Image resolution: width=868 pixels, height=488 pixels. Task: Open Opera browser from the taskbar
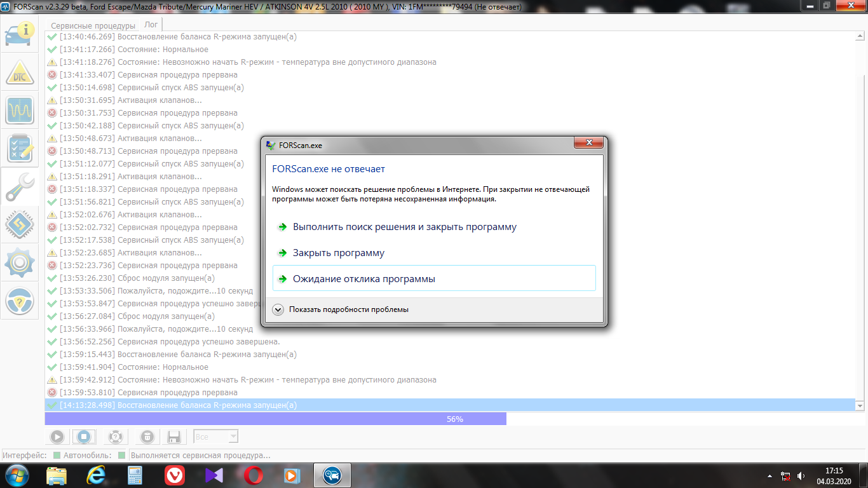click(254, 475)
